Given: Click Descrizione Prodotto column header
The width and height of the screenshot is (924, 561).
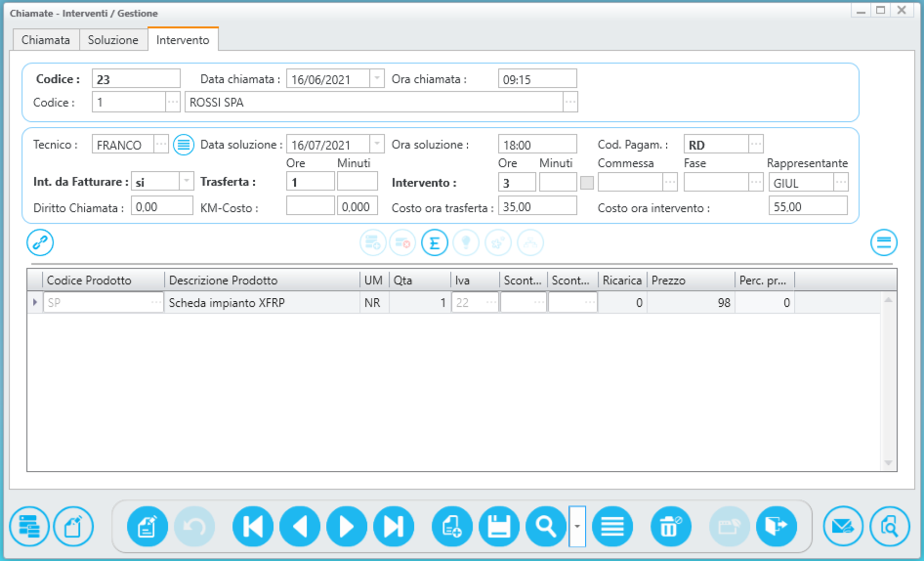Looking at the screenshot, I should pyautogui.click(x=262, y=280).
